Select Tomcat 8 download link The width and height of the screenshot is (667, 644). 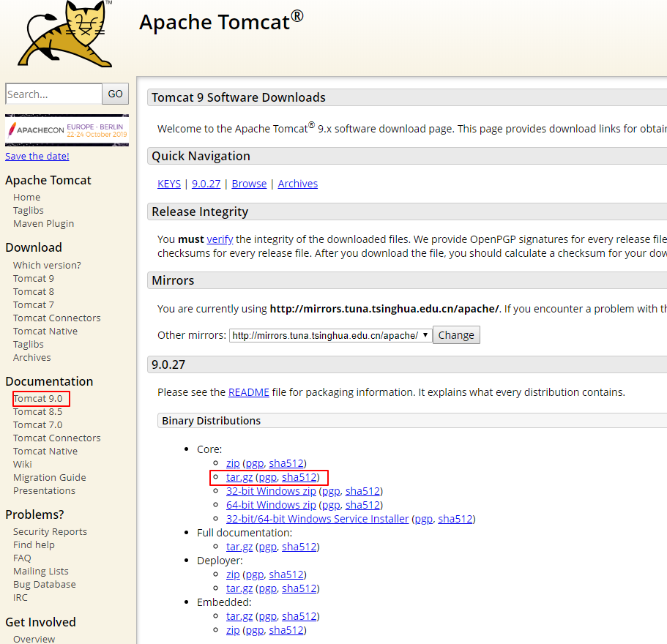point(33,291)
